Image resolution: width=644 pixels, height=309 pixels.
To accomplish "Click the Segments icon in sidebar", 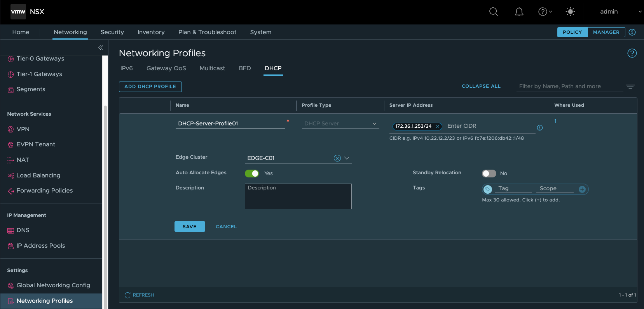I will (10, 90).
